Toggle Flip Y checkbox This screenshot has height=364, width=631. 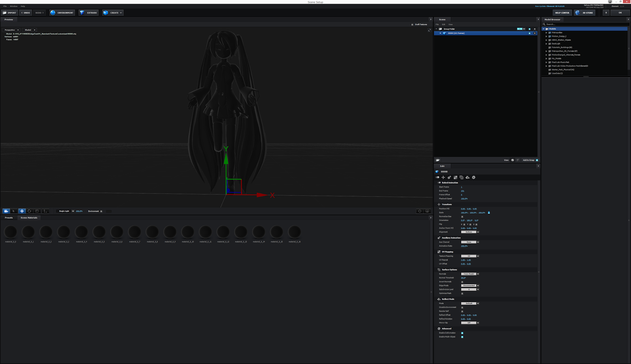[x=470, y=225]
